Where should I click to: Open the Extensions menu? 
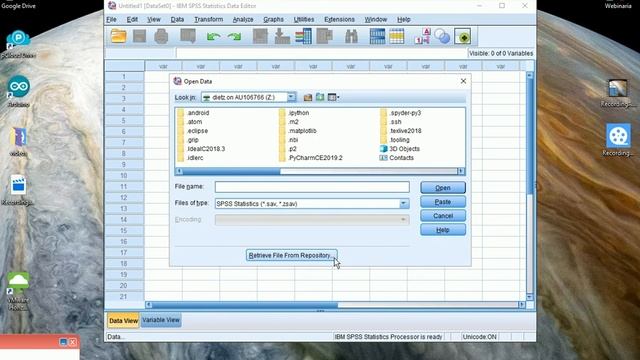pos(340,19)
